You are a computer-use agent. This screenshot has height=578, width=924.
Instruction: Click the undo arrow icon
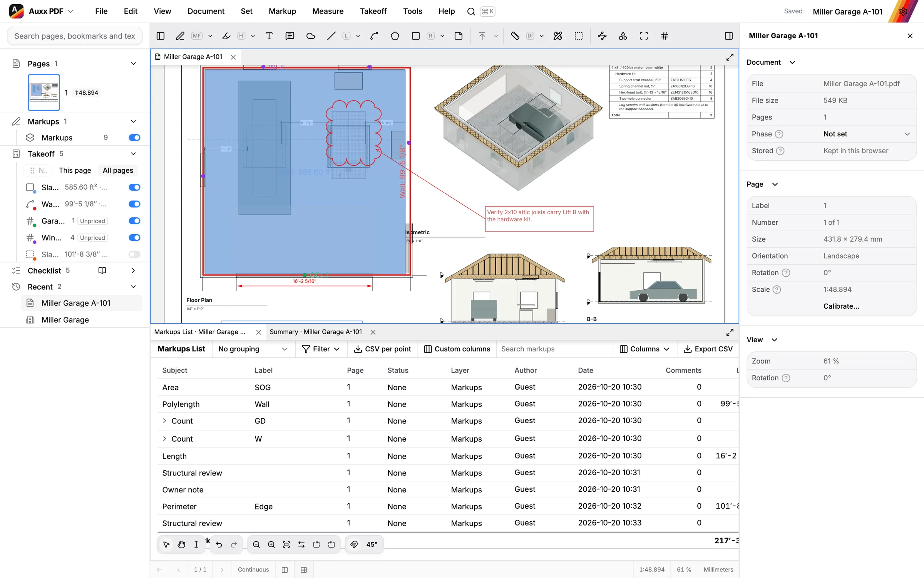click(219, 544)
